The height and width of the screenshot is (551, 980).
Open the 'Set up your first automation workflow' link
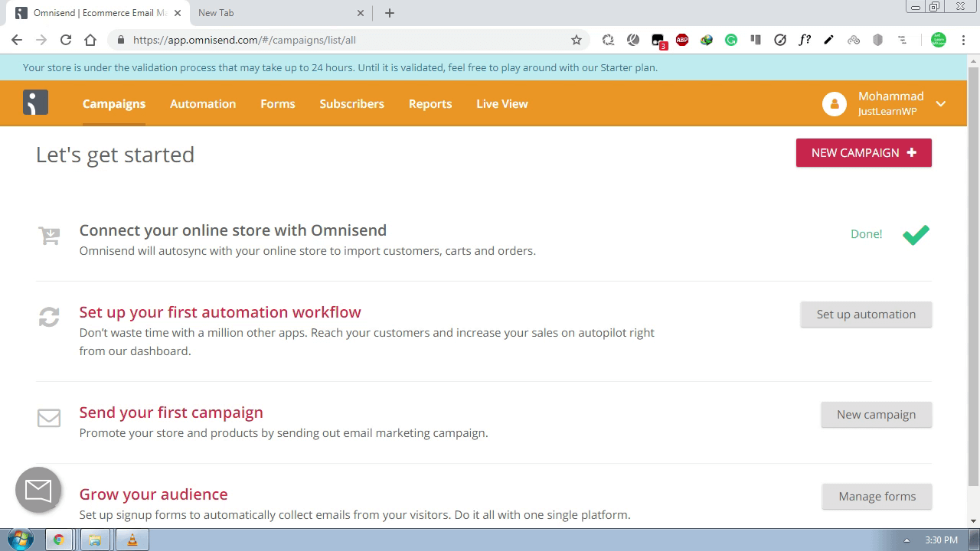(x=220, y=312)
